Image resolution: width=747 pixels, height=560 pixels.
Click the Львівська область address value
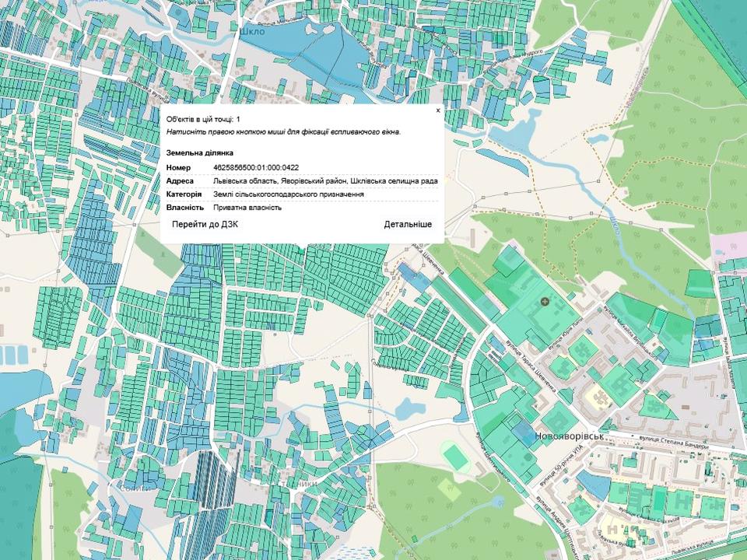(x=324, y=181)
